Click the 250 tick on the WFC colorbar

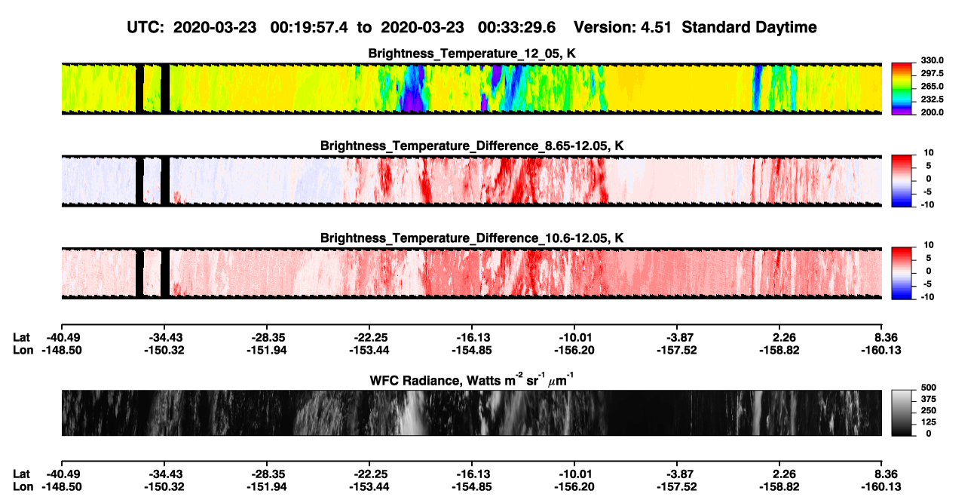[929, 411]
